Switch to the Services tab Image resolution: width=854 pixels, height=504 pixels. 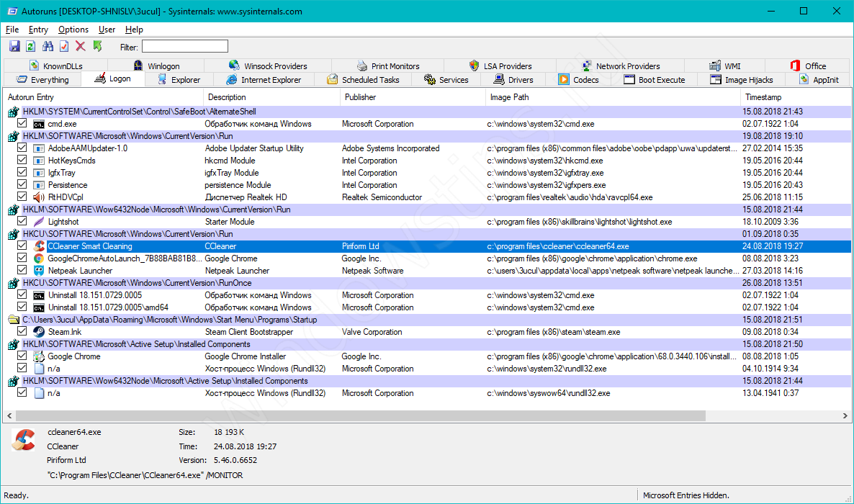pyautogui.click(x=446, y=80)
